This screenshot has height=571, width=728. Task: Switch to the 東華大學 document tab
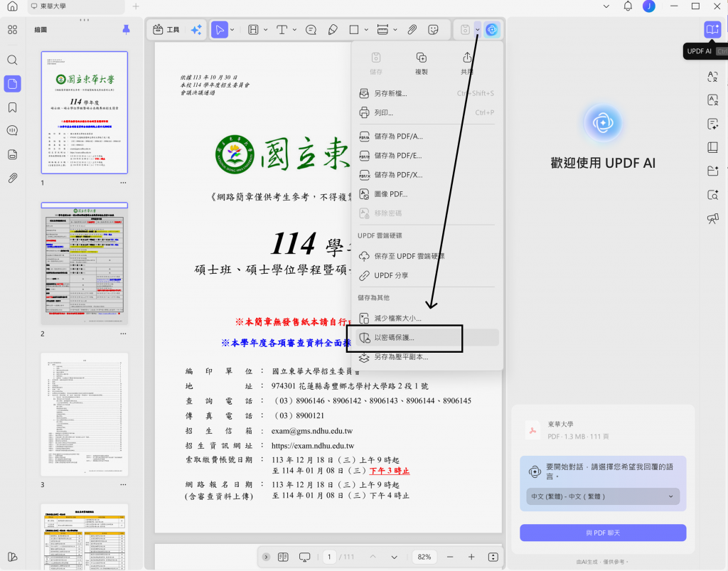coord(75,6)
